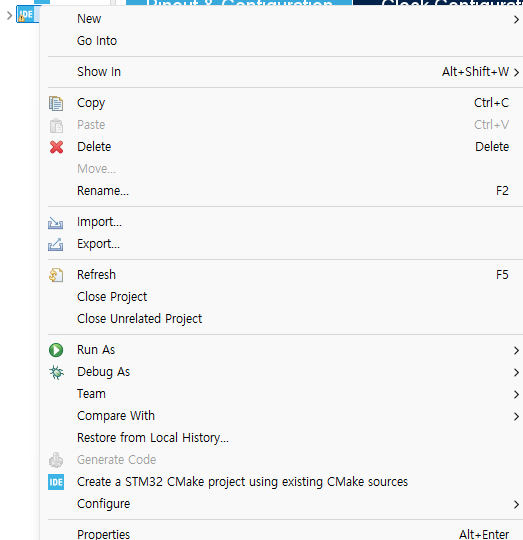Select Close Unrelated Project
Image resolution: width=523 pixels, height=540 pixels.
tap(139, 319)
